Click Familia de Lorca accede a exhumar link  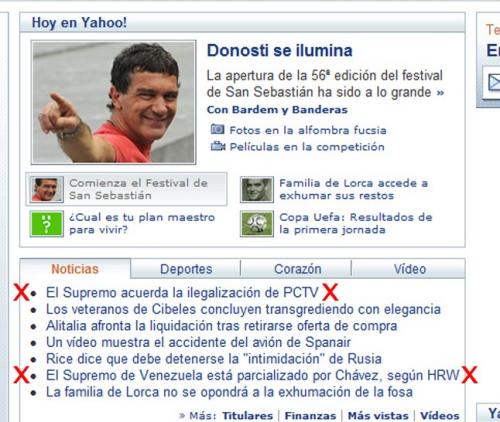[x=353, y=189]
